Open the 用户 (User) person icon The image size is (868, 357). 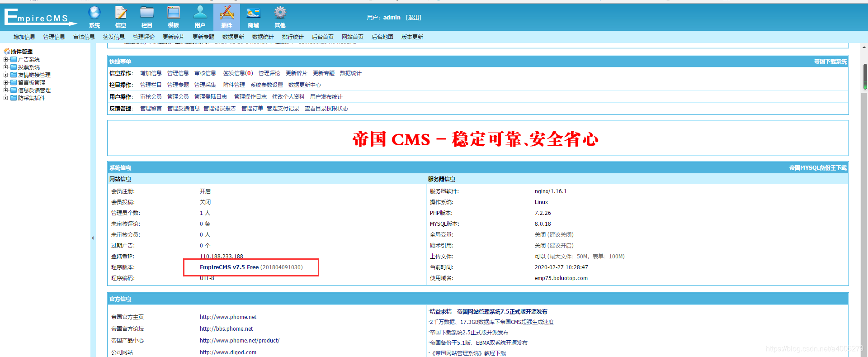pyautogui.click(x=200, y=17)
